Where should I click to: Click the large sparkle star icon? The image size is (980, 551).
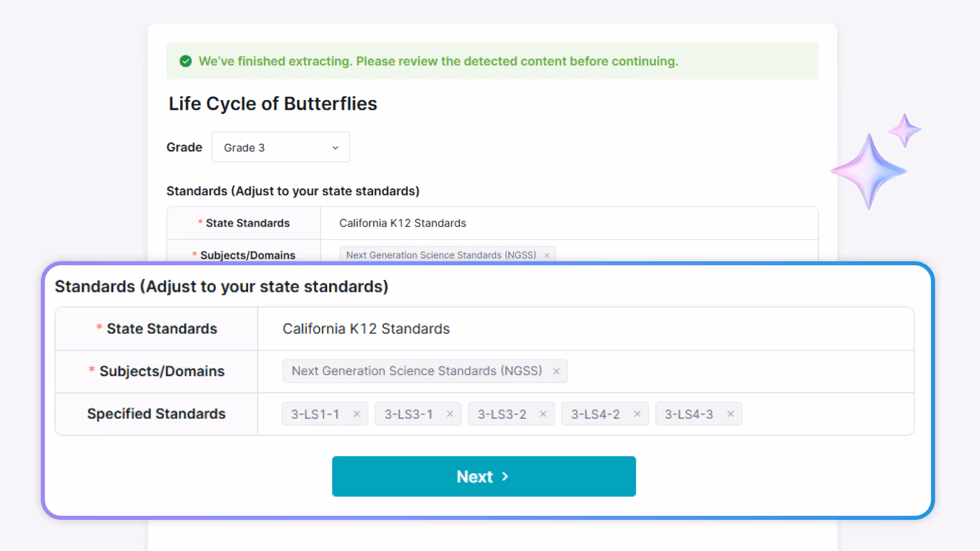(x=869, y=171)
